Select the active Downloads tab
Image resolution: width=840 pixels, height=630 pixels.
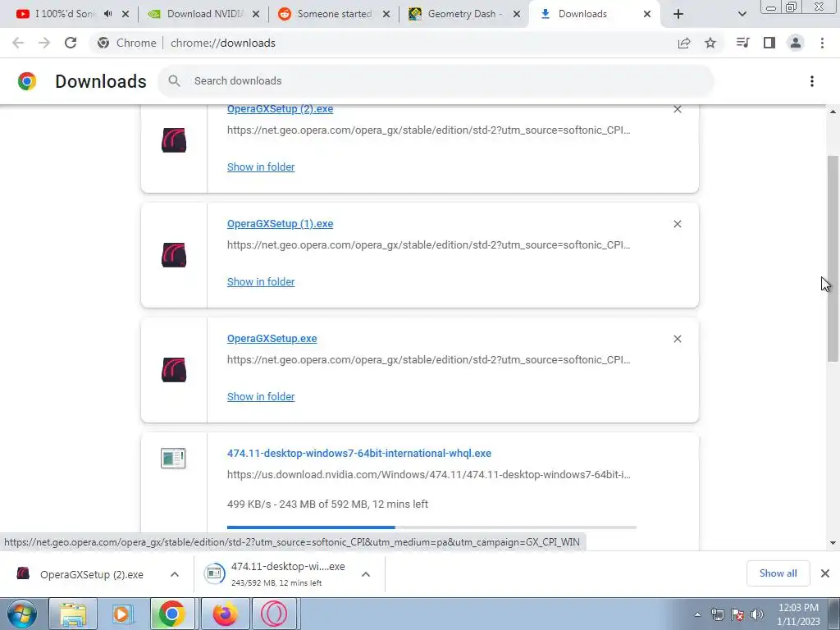point(584,14)
